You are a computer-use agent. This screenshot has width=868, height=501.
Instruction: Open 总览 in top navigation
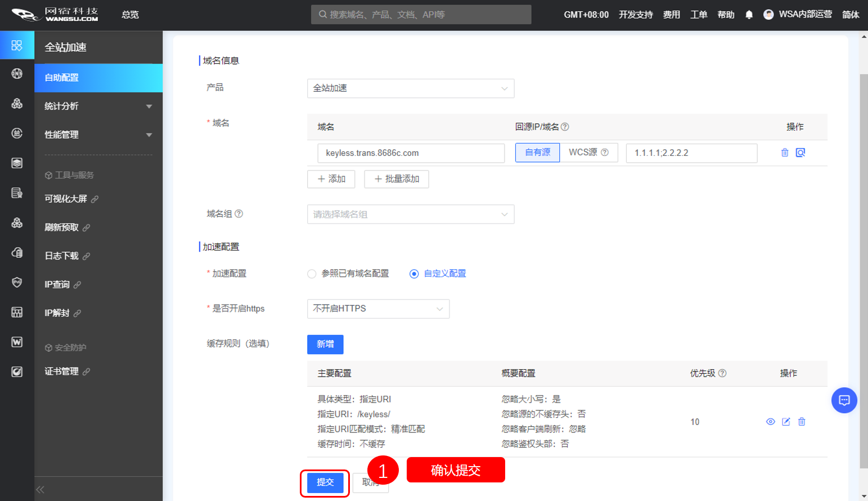click(130, 15)
